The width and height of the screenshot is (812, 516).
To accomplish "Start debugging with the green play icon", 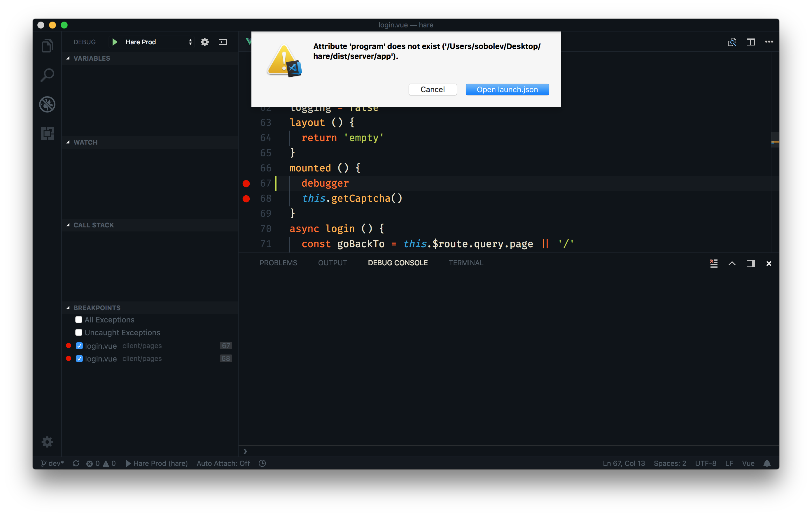I will (x=115, y=42).
